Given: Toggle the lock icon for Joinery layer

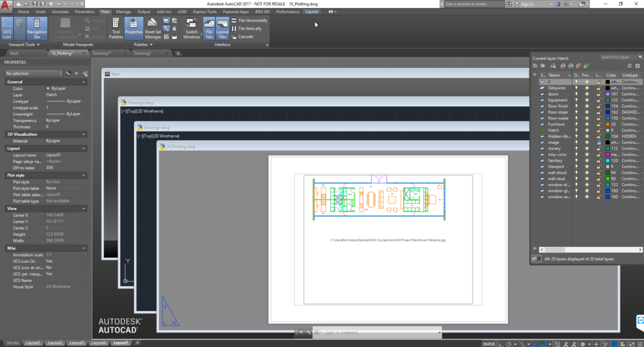Looking at the screenshot, I should click(x=599, y=148).
